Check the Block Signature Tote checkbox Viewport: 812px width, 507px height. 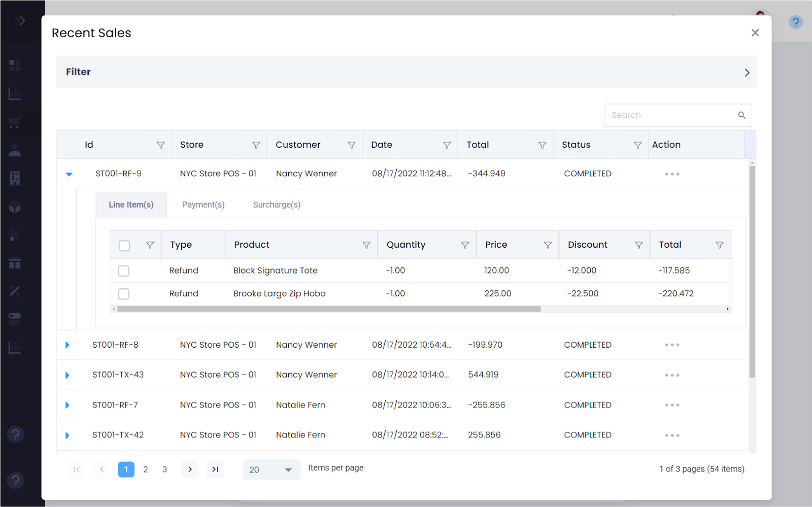tap(124, 271)
